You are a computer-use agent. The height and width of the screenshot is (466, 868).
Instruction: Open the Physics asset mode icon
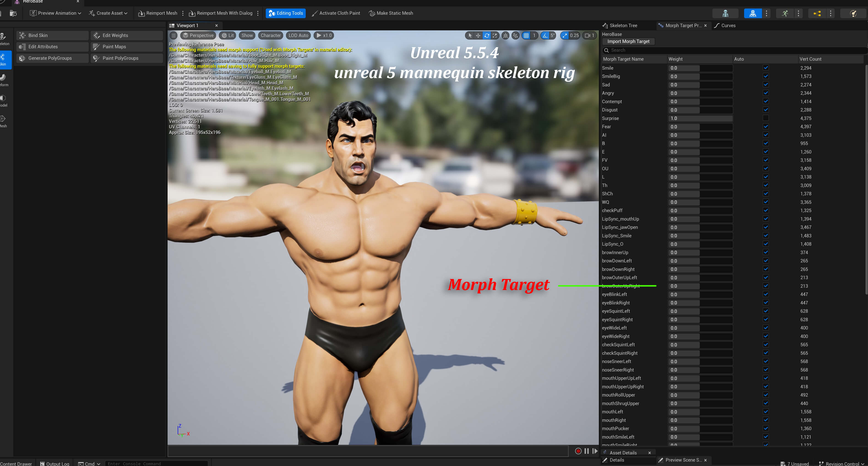click(x=853, y=14)
